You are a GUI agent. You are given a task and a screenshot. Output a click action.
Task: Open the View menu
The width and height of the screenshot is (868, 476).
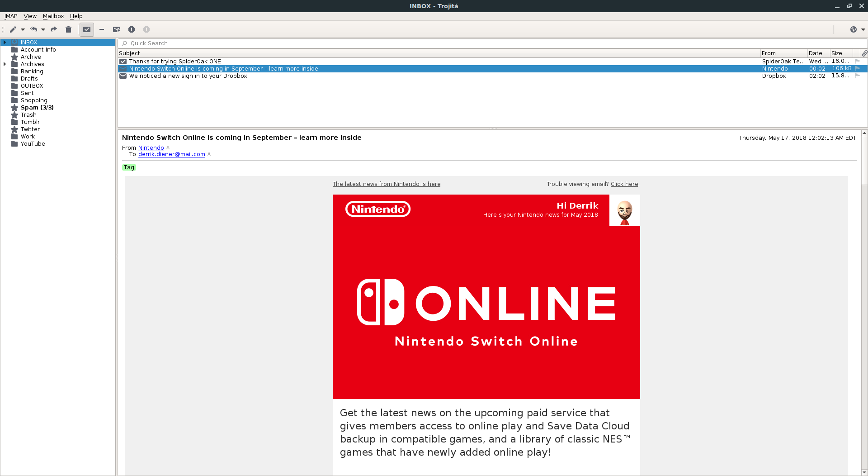[x=30, y=16]
